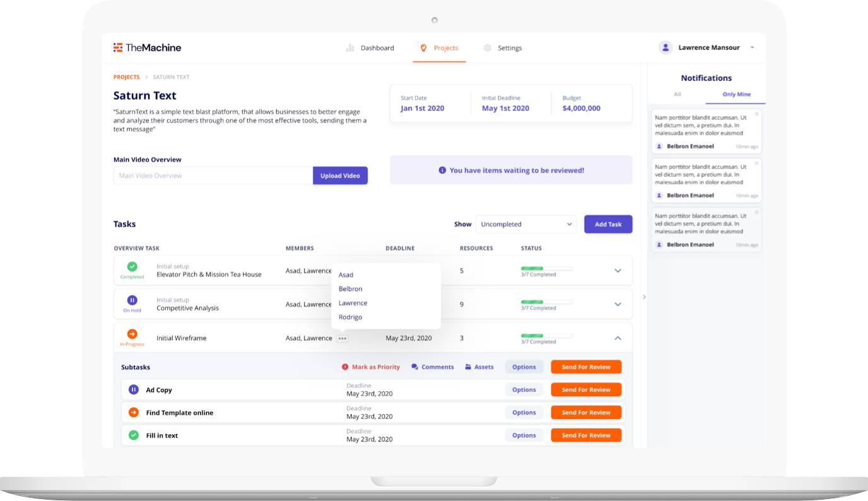This screenshot has width=868, height=501.
Task: Click the Elevator Pitch task progress bar
Action: point(546,268)
